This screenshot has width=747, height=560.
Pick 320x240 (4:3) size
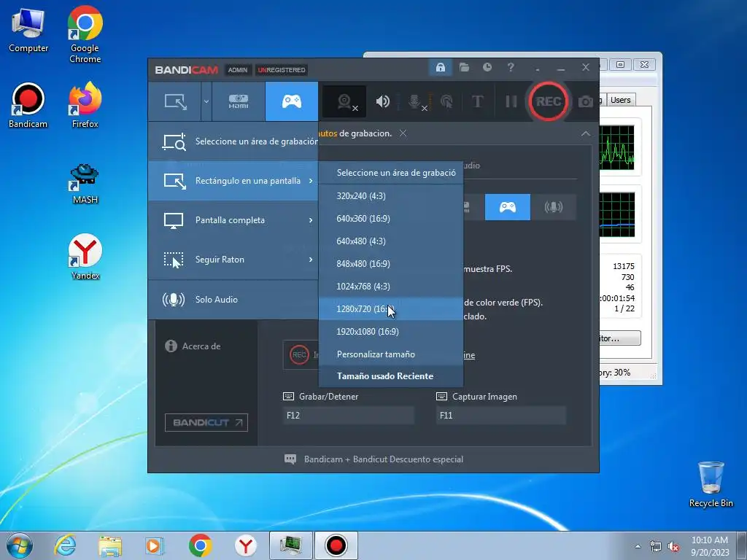point(391,195)
